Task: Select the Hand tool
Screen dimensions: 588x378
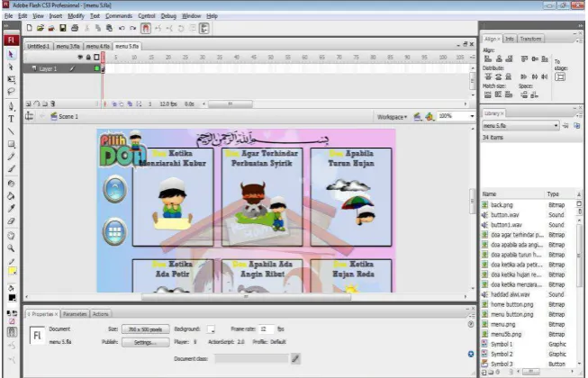Action: pos(11,236)
